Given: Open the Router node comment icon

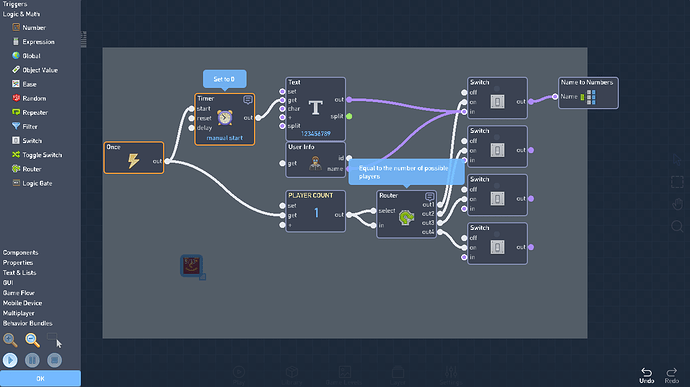Looking at the screenshot, I should (429, 196).
